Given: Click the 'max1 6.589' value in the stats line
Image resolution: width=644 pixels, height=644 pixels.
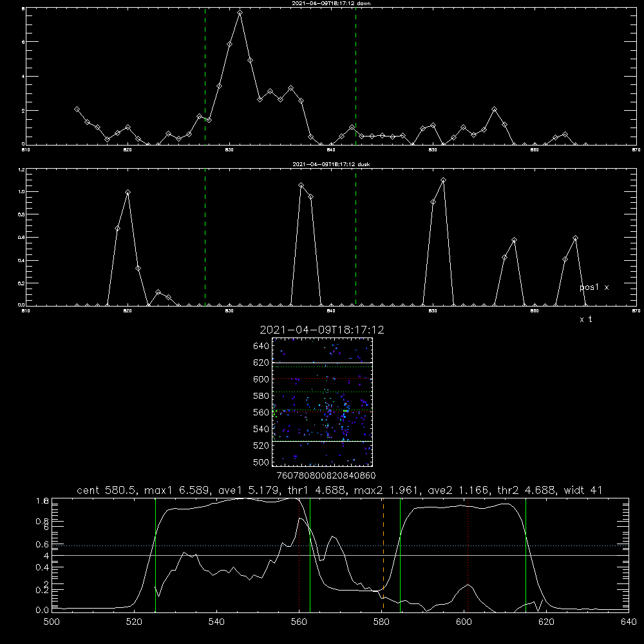Looking at the screenshot, I should tap(177, 490).
